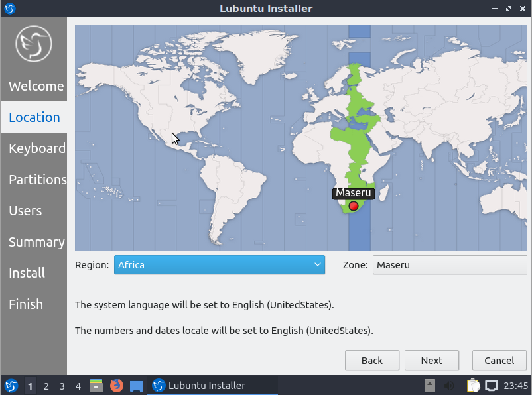Screen dimensions: 532x395
Task: Open the clipboard manager tray icon
Action: 472,386
